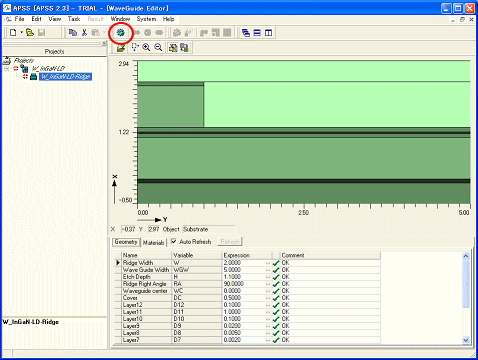
Task: Create a new project with New icon
Action: (x=13, y=33)
